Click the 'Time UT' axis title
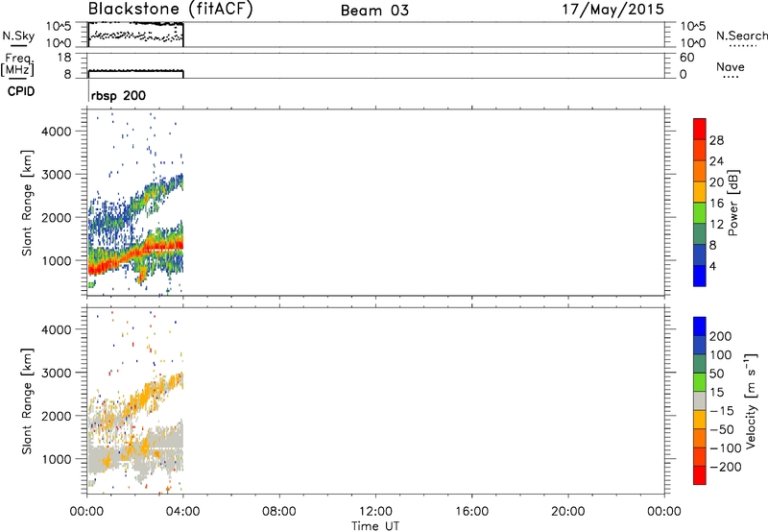This screenshot has height=532, width=768. coord(375,526)
